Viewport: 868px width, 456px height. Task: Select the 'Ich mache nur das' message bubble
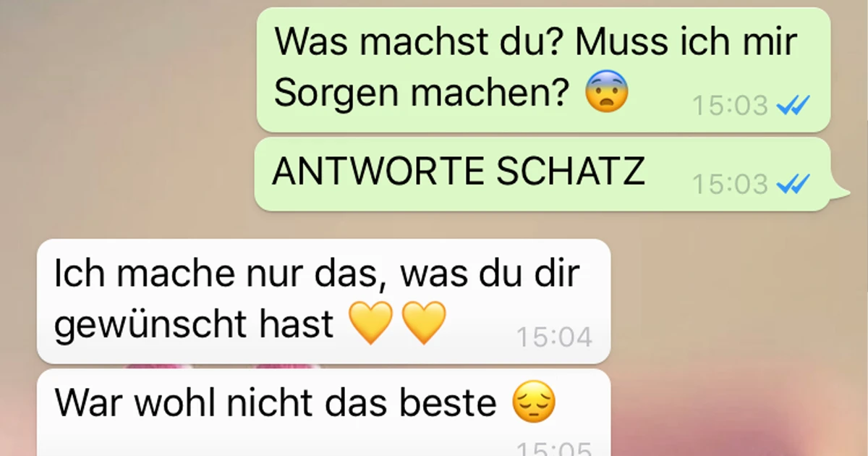tap(324, 301)
